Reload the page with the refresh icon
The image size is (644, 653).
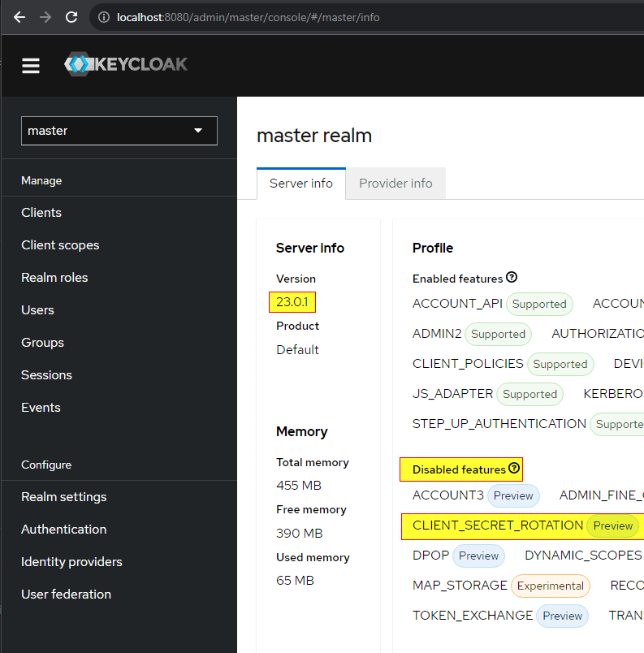pyautogui.click(x=72, y=15)
